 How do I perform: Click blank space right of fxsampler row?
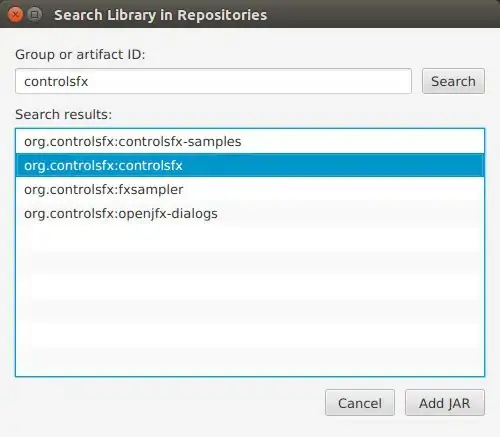point(333,190)
